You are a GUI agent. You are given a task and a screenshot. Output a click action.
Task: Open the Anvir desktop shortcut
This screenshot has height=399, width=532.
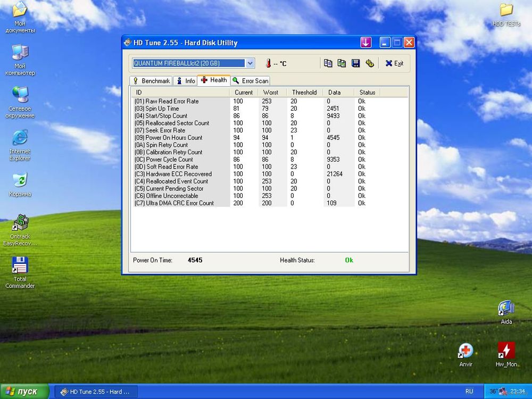pos(465,351)
